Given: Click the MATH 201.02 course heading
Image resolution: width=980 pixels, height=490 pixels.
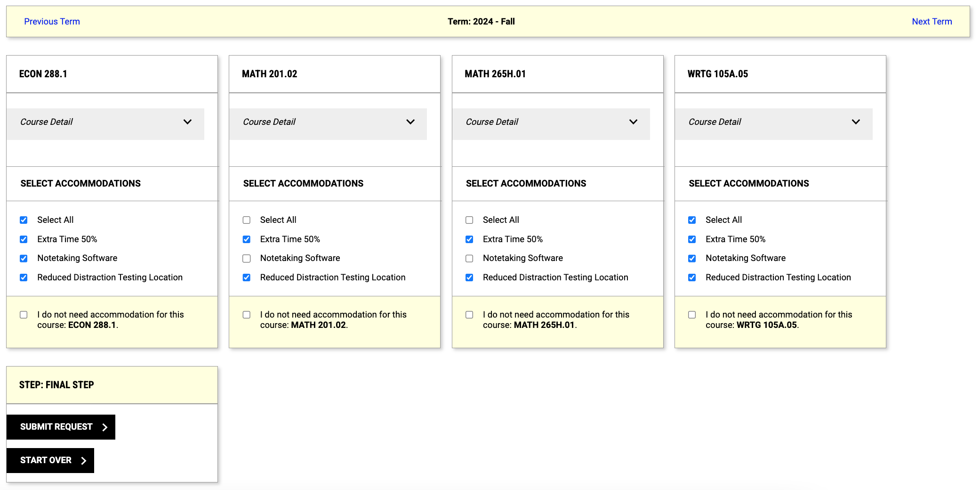Looking at the screenshot, I should tap(270, 74).
